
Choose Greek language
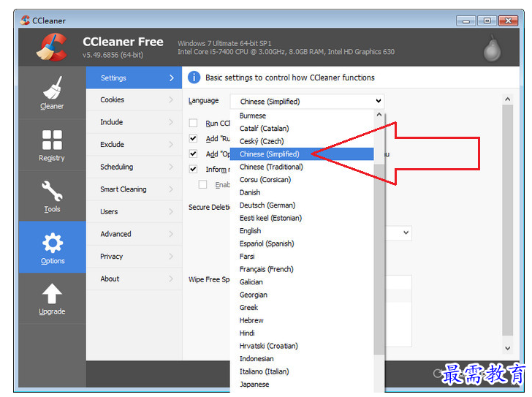302,307
